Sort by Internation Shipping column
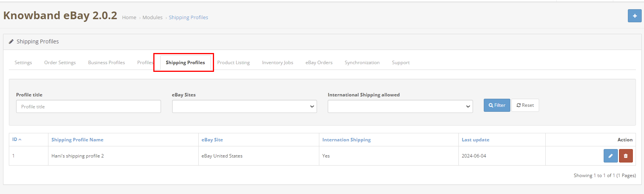This screenshot has height=194, width=644. 347,140
